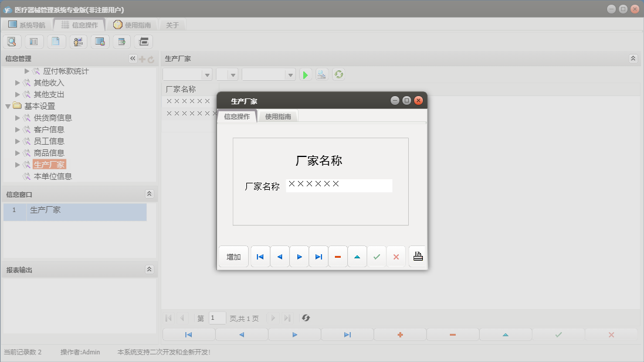Jump to first record using the dialog navigation icon
This screenshot has width=644, height=362.
(x=260, y=256)
